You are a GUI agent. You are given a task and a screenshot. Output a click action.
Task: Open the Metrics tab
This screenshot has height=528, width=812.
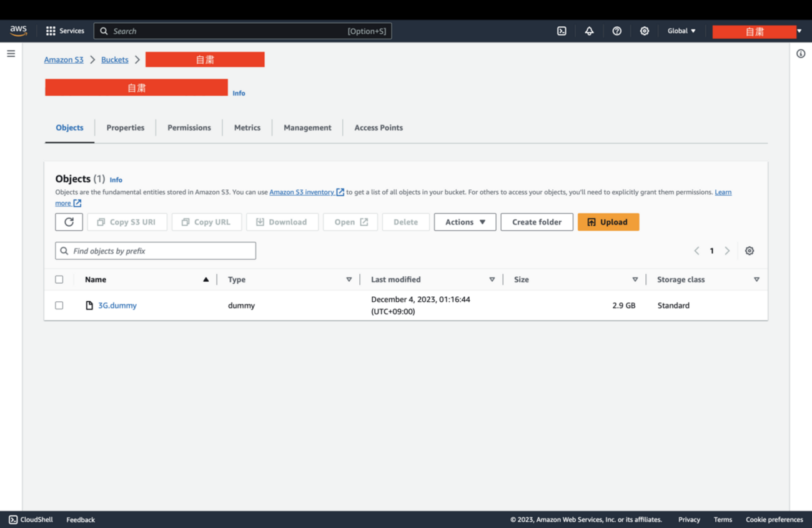tap(247, 127)
